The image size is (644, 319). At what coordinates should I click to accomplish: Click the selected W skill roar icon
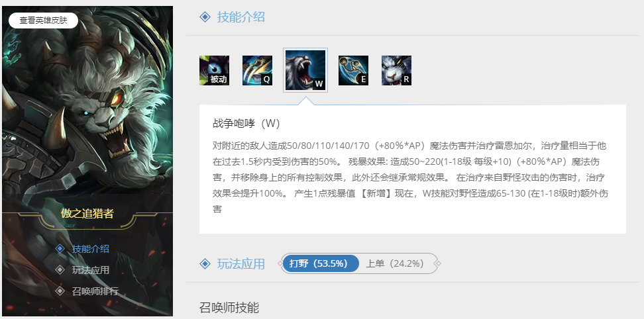pos(305,70)
